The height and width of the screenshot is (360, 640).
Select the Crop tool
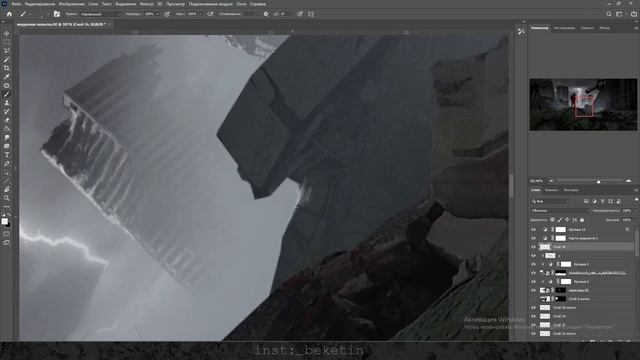[7, 68]
